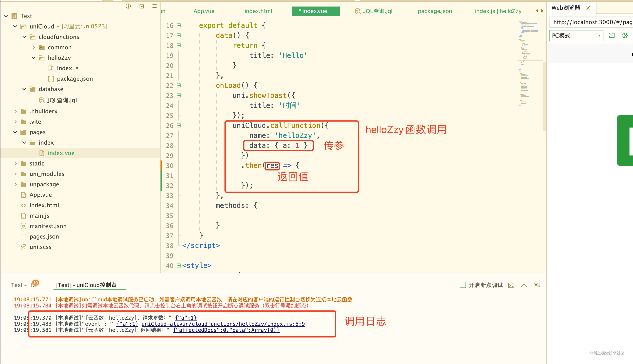The width and height of the screenshot is (633, 364).
Task: Open Web browser settings gear icon
Action: [625, 35]
